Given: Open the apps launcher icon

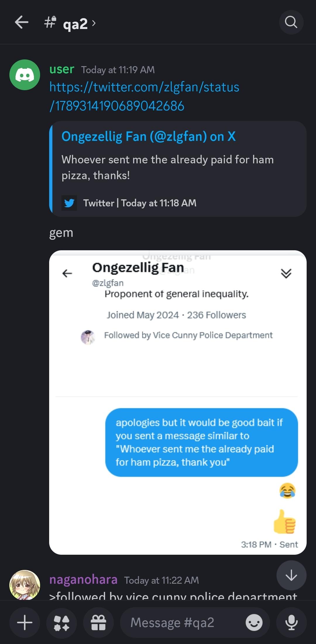Looking at the screenshot, I should pos(62,622).
